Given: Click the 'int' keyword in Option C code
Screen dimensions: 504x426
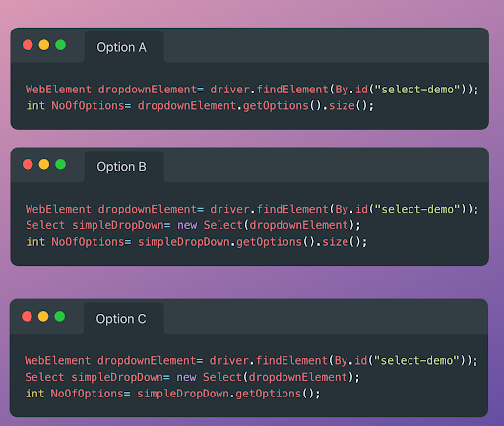Looking at the screenshot, I should click(35, 394).
